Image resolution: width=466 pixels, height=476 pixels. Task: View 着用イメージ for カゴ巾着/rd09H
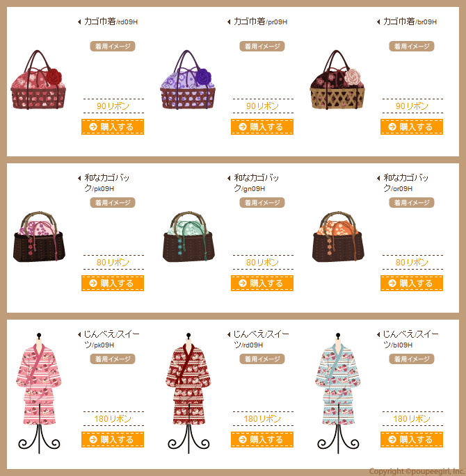coord(113,46)
